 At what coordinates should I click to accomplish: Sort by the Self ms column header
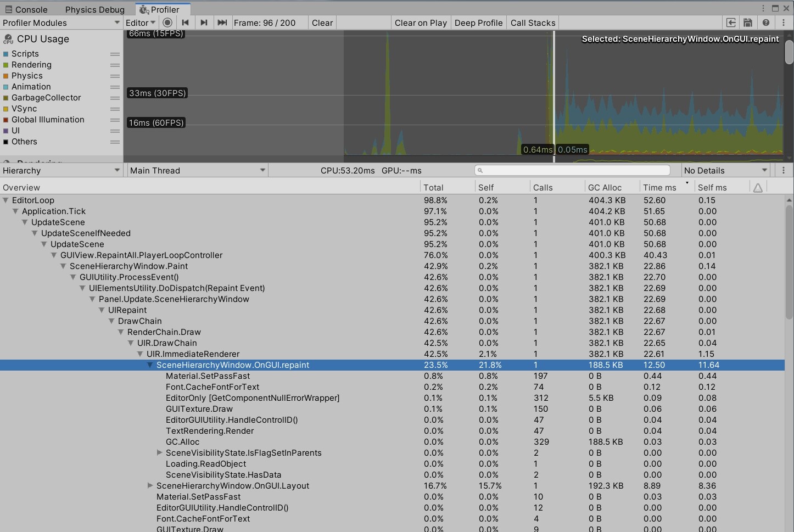(x=722, y=187)
